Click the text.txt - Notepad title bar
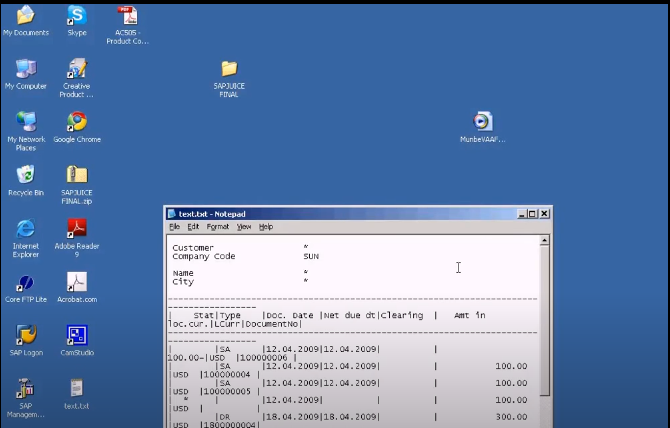The image size is (670, 428). click(358, 214)
